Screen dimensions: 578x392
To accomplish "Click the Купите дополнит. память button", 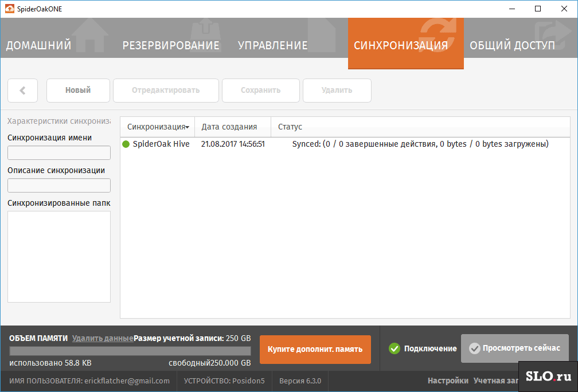I will point(315,349).
